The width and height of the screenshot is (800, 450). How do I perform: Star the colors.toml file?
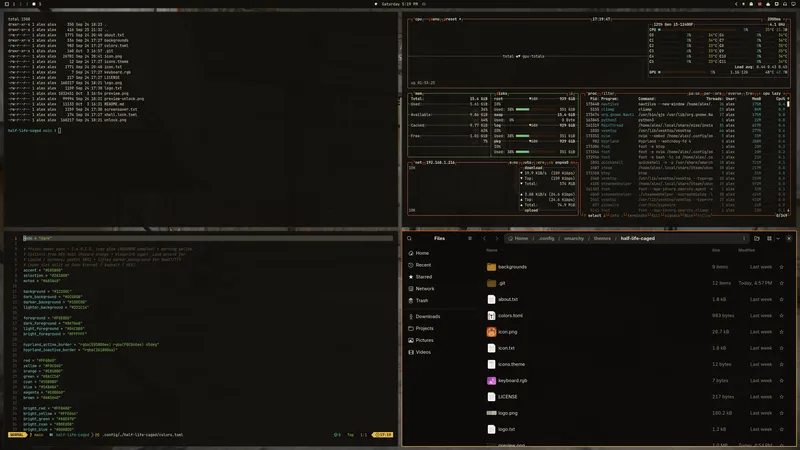click(781, 316)
